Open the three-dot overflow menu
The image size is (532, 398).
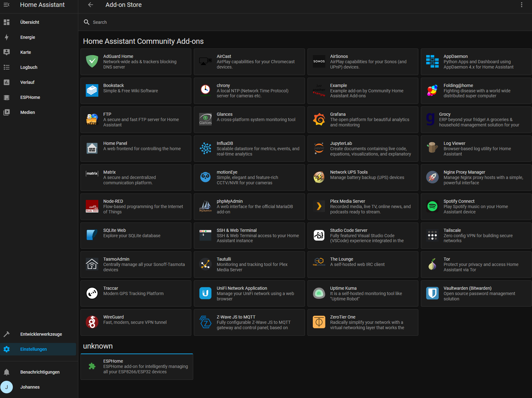click(x=521, y=5)
